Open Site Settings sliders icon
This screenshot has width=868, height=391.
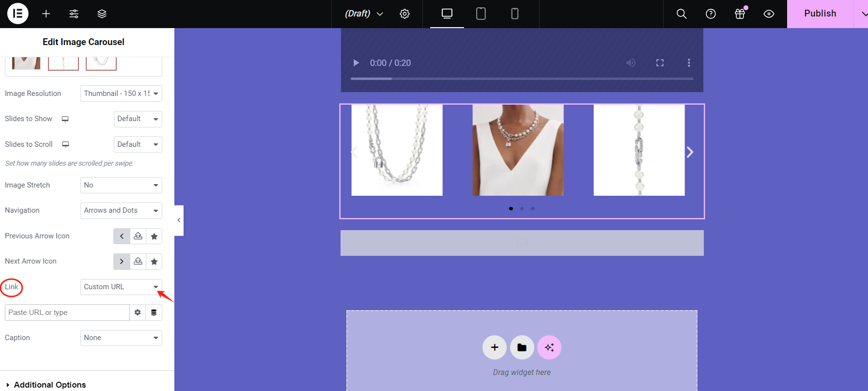tap(74, 14)
